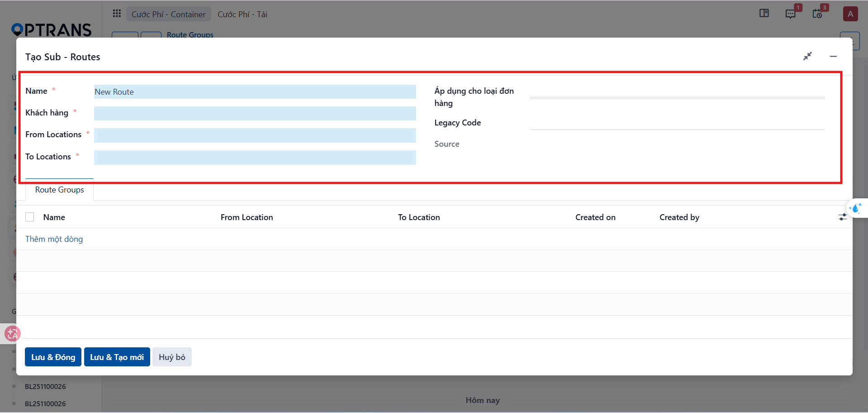Click the user avatar A

pyautogui.click(x=850, y=14)
